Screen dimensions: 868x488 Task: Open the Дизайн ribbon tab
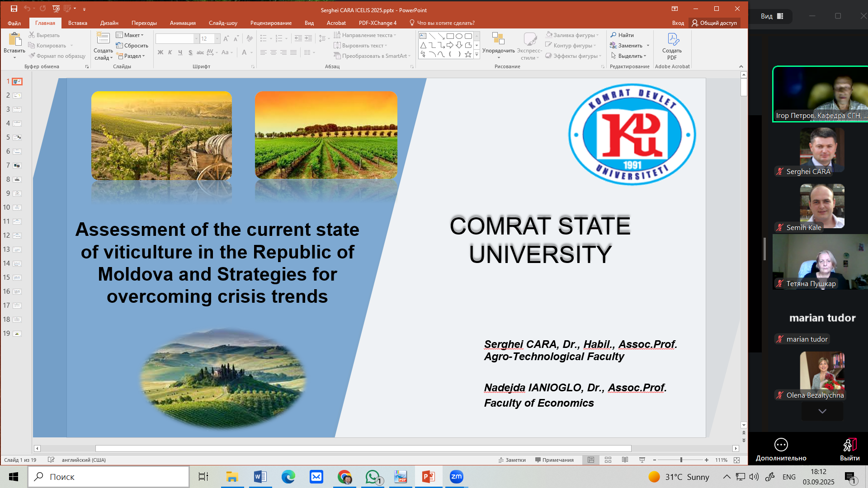109,23
